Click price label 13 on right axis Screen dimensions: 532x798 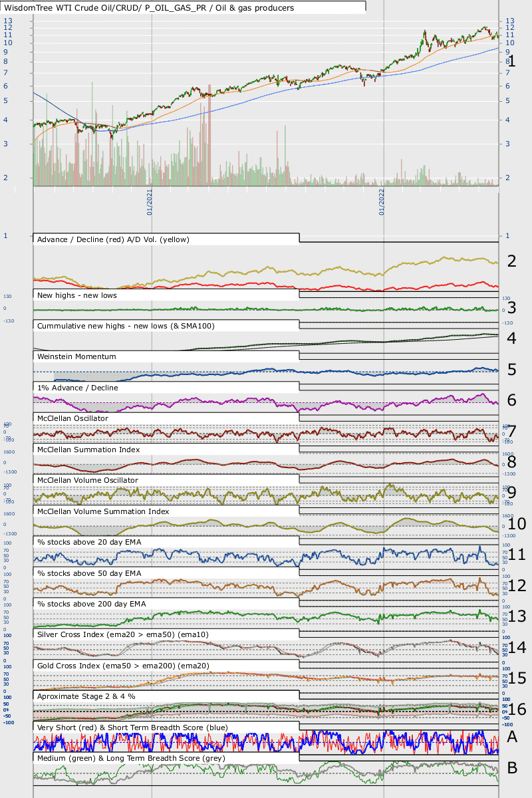(511, 21)
